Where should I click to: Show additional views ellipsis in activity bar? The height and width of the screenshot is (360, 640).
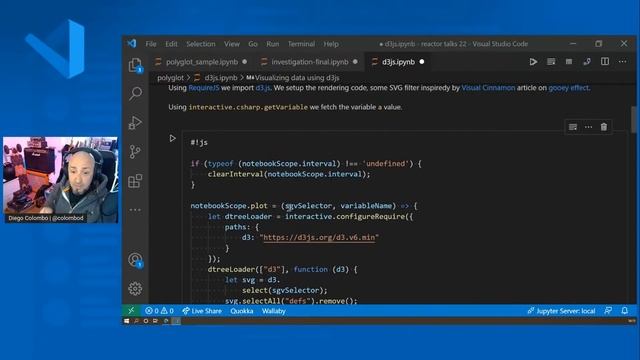point(135,210)
